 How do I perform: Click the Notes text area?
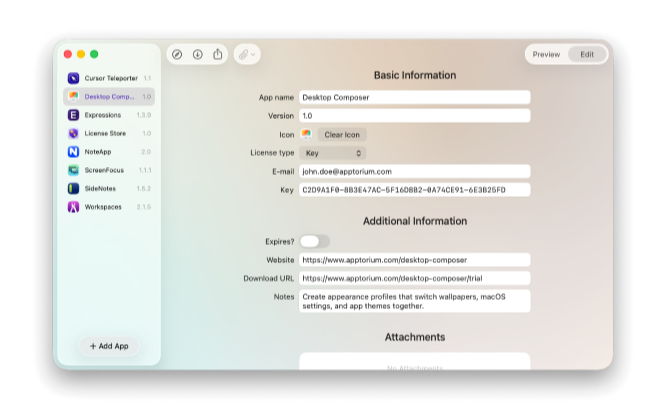pos(414,301)
